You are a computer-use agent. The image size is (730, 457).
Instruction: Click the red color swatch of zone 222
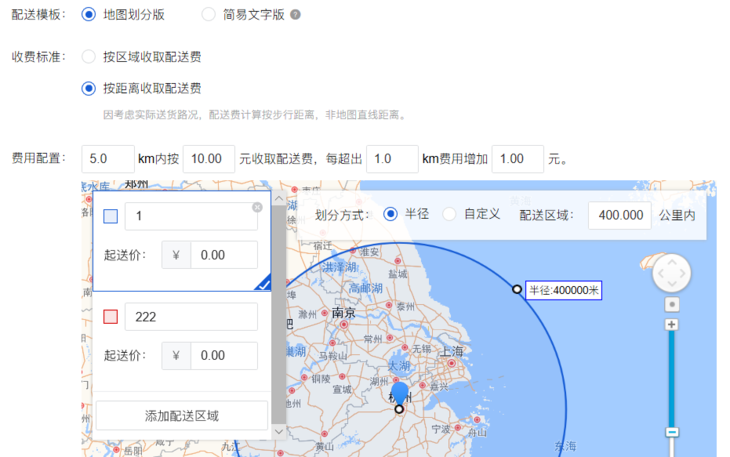pyautogui.click(x=110, y=317)
